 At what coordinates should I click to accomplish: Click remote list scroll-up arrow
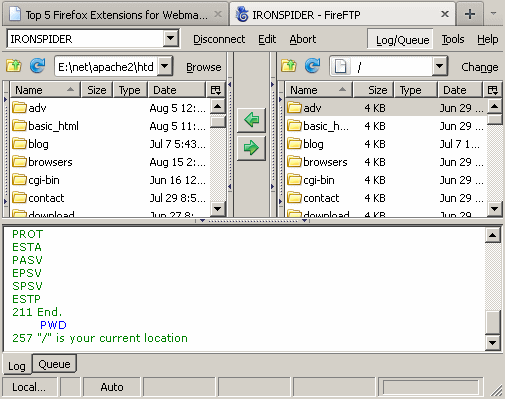click(495, 106)
